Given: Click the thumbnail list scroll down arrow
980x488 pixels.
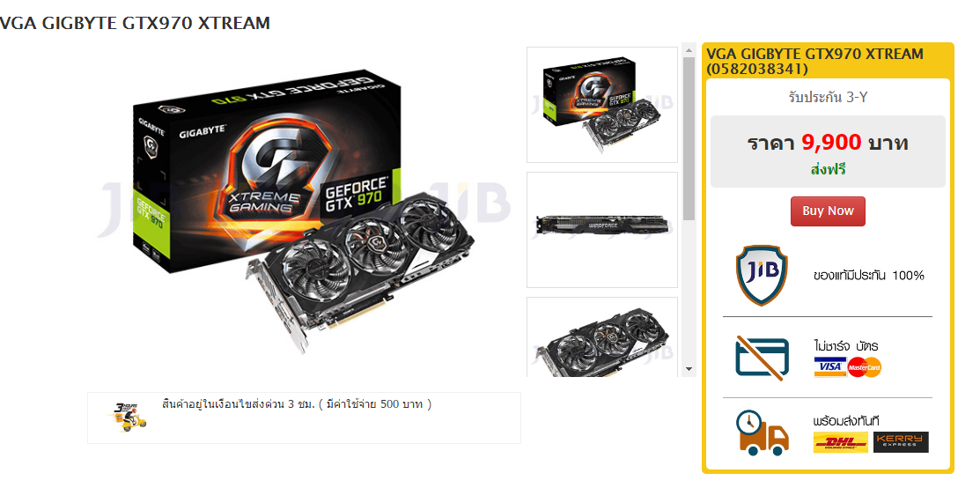Looking at the screenshot, I should (689, 370).
